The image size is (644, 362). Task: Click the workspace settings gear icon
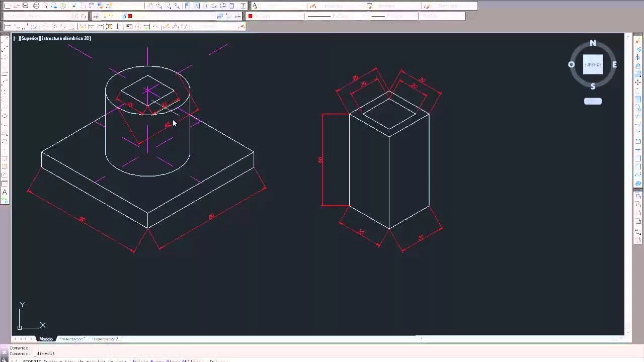[74, 16]
